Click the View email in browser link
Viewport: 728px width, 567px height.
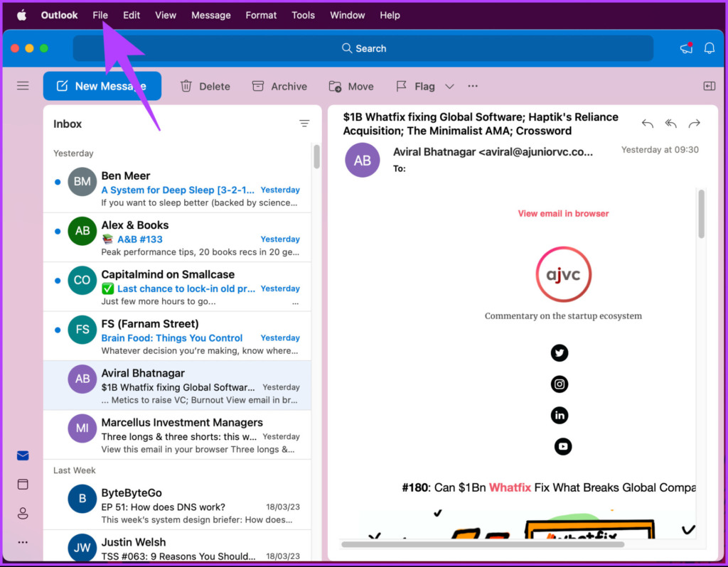pos(563,213)
